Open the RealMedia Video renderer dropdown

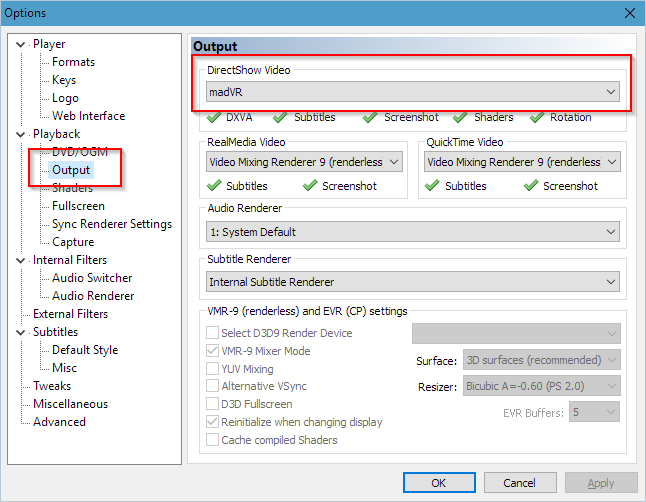point(304,162)
